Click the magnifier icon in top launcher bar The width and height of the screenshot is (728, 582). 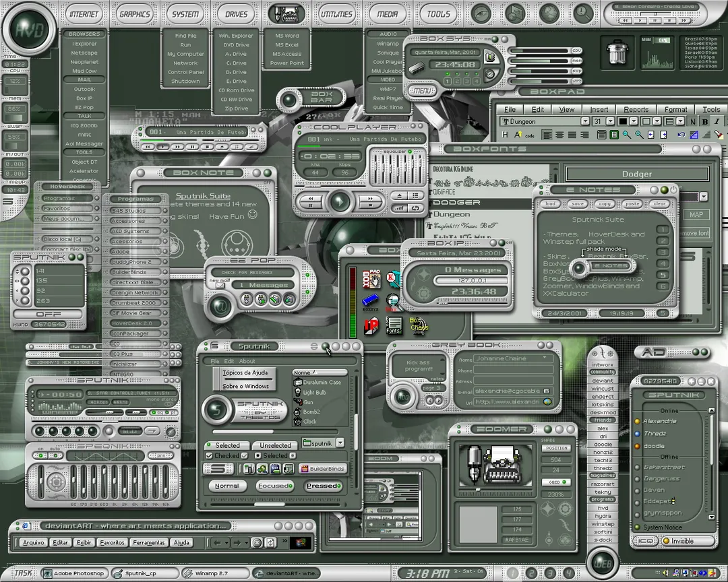point(583,13)
